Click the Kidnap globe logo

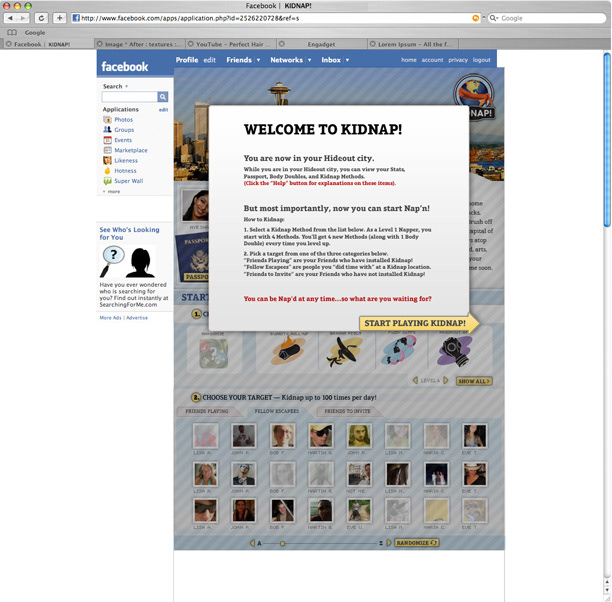(474, 92)
